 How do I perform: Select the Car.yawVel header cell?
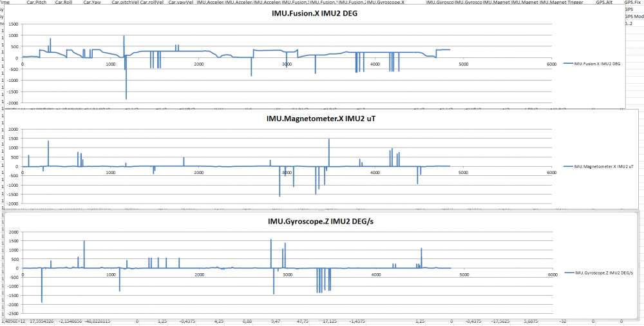click(x=180, y=3)
